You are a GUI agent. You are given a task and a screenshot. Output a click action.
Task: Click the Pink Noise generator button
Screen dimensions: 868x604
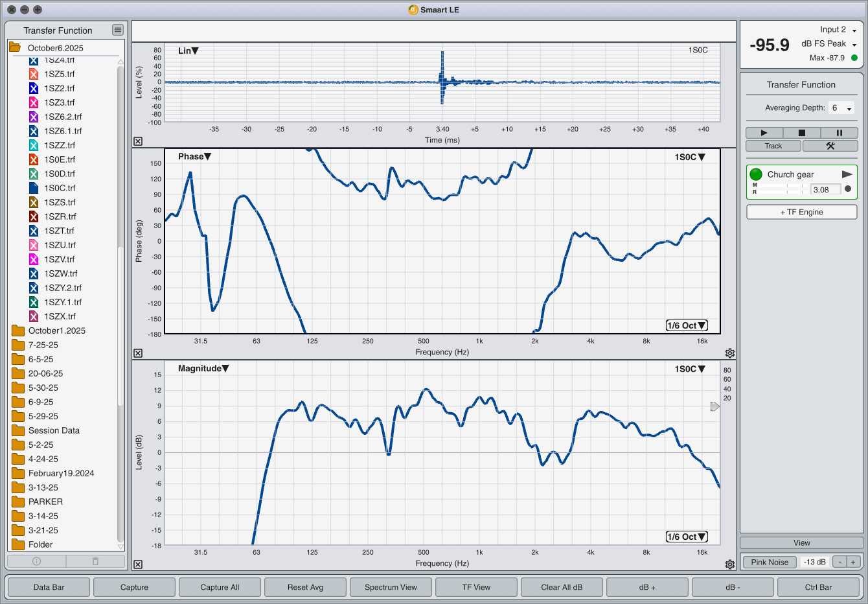coord(770,562)
